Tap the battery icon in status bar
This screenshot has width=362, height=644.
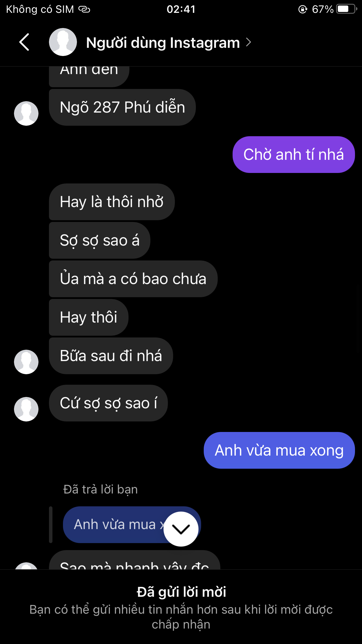coord(346,9)
